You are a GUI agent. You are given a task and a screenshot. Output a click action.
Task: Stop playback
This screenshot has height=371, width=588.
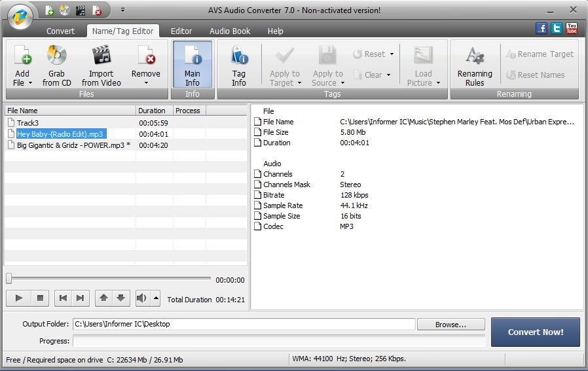point(40,298)
